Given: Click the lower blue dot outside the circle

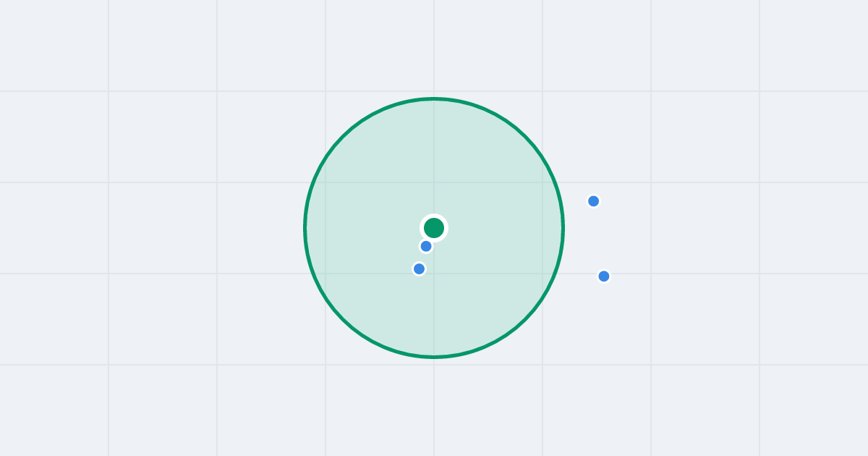Looking at the screenshot, I should 604,276.
